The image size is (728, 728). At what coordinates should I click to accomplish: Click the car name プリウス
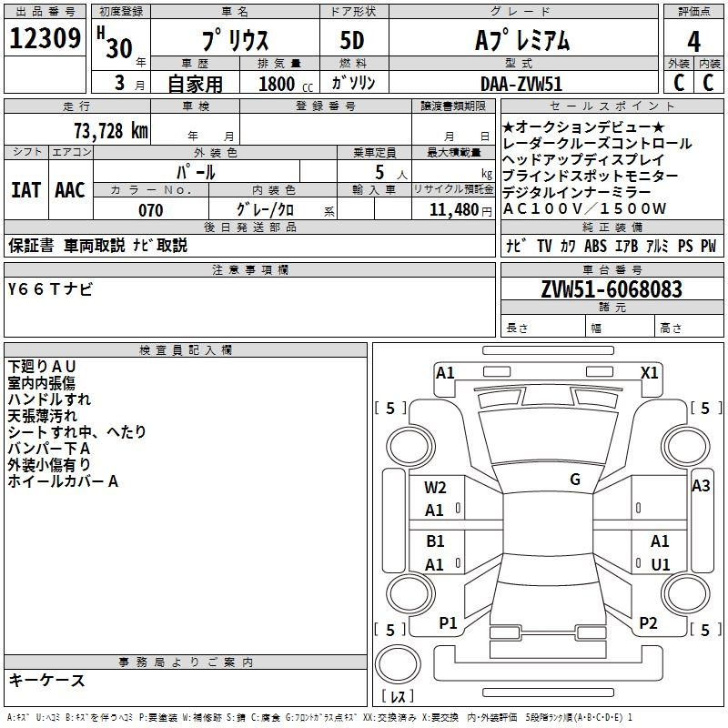point(236,40)
